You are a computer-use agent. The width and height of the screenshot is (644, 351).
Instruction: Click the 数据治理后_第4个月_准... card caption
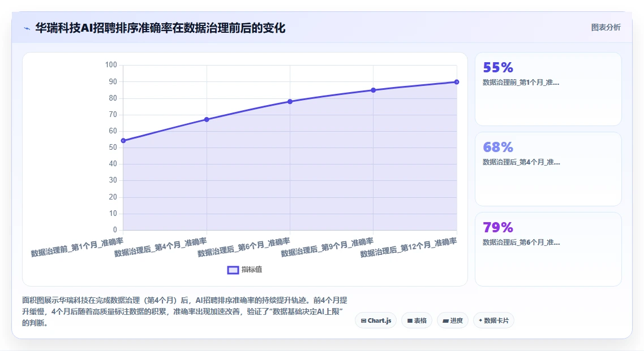coord(521,162)
